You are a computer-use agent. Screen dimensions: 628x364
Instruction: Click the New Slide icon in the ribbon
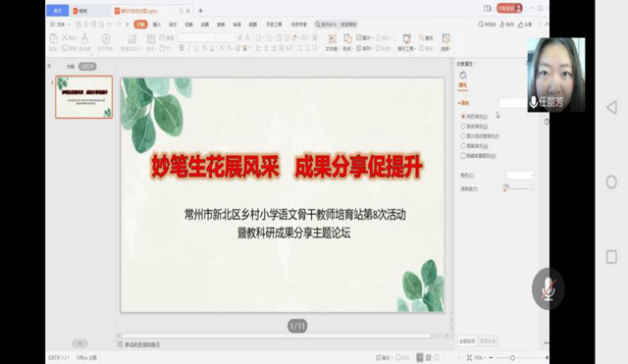point(131,39)
